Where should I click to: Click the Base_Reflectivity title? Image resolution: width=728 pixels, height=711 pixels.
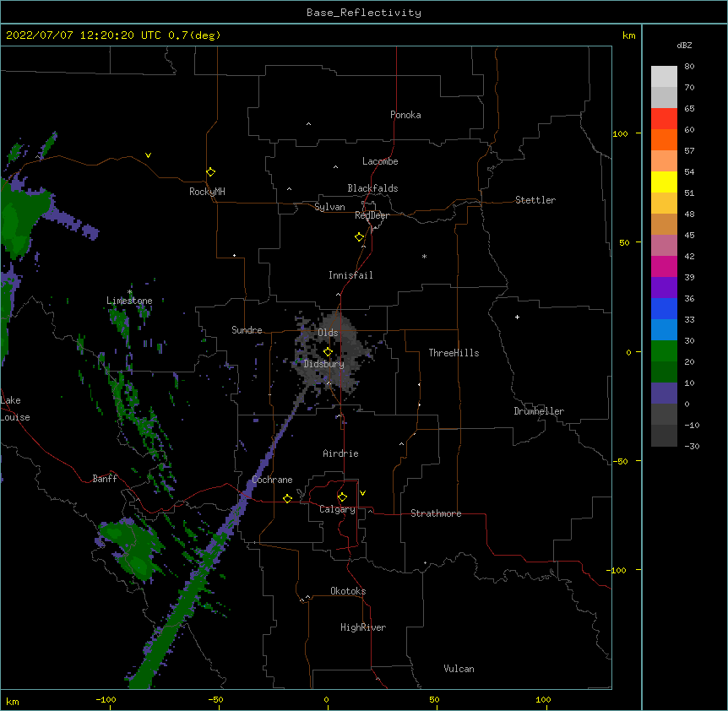point(364,13)
